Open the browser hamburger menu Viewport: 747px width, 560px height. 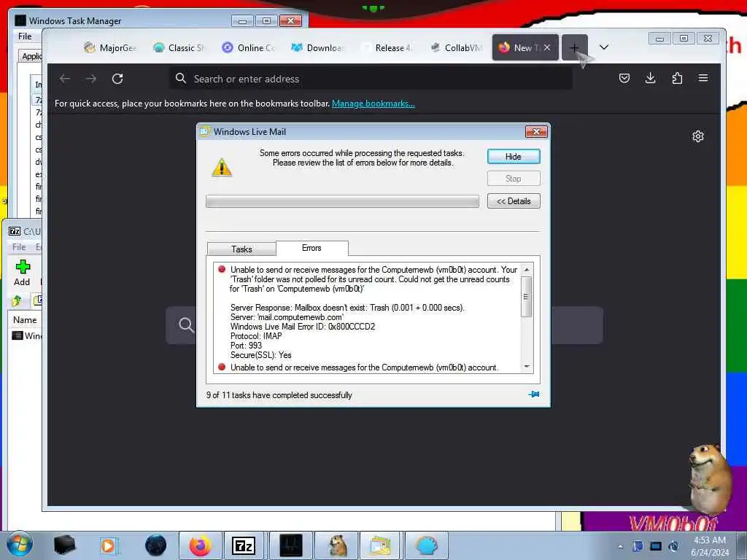tap(703, 78)
